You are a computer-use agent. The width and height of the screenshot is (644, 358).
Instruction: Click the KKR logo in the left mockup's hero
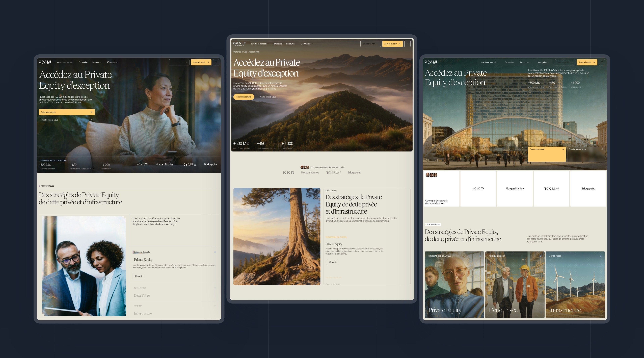142,165
